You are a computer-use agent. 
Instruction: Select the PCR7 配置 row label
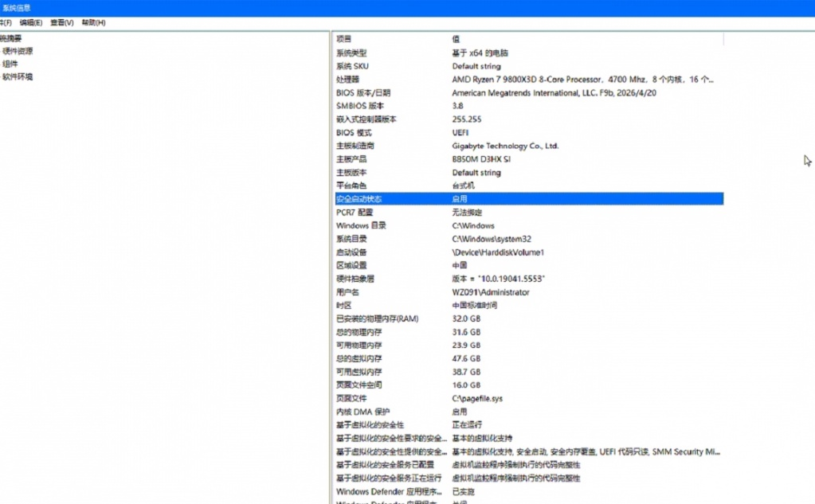coord(355,213)
